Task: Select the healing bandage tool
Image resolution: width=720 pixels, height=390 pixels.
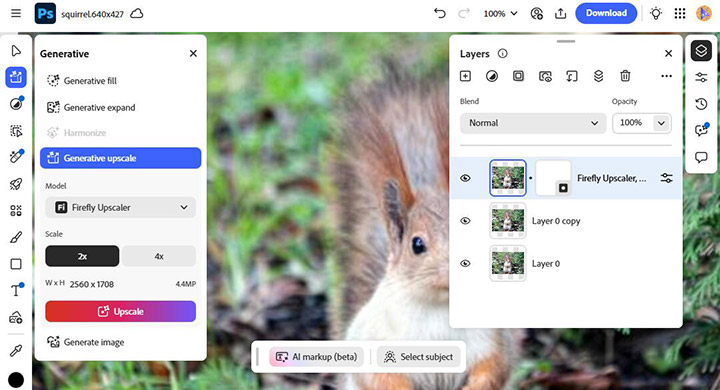Action: (x=16, y=157)
